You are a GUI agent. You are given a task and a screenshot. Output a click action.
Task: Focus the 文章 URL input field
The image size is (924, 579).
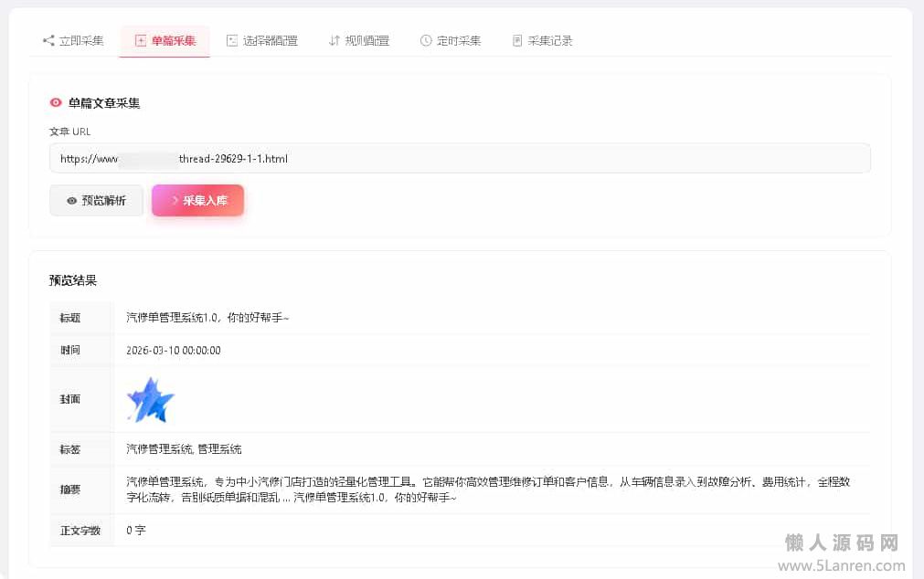click(460, 158)
